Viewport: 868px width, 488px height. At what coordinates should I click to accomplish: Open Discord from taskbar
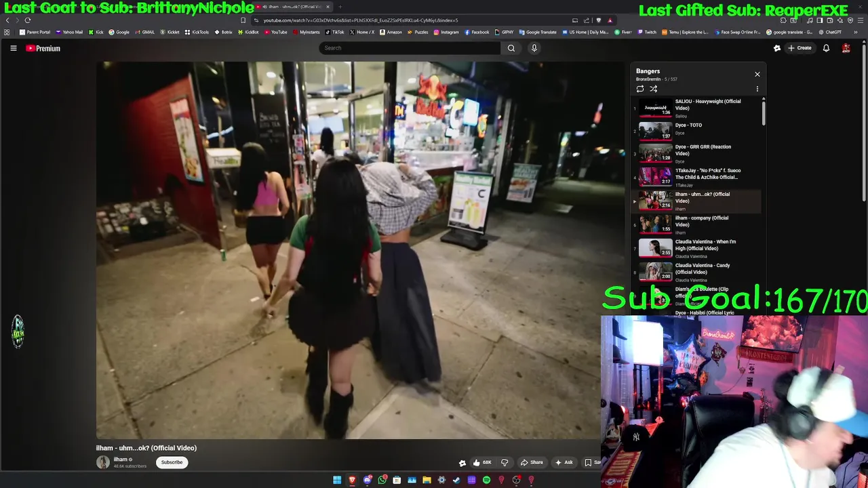click(368, 480)
